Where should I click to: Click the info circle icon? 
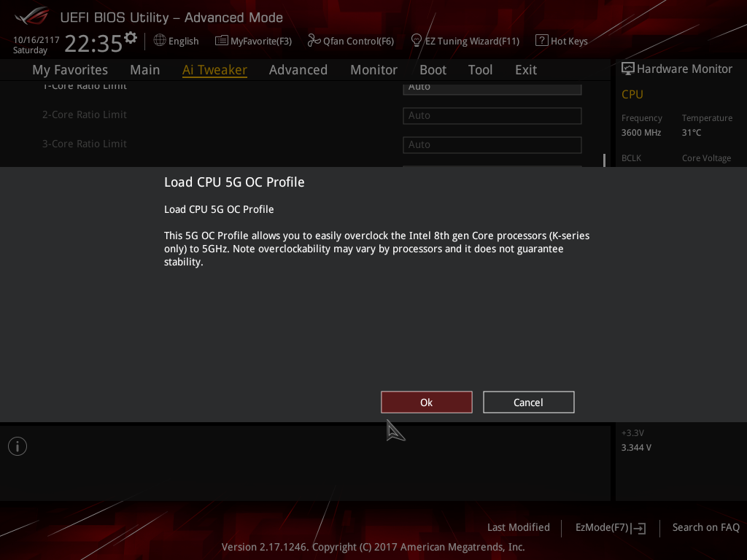(18, 446)
